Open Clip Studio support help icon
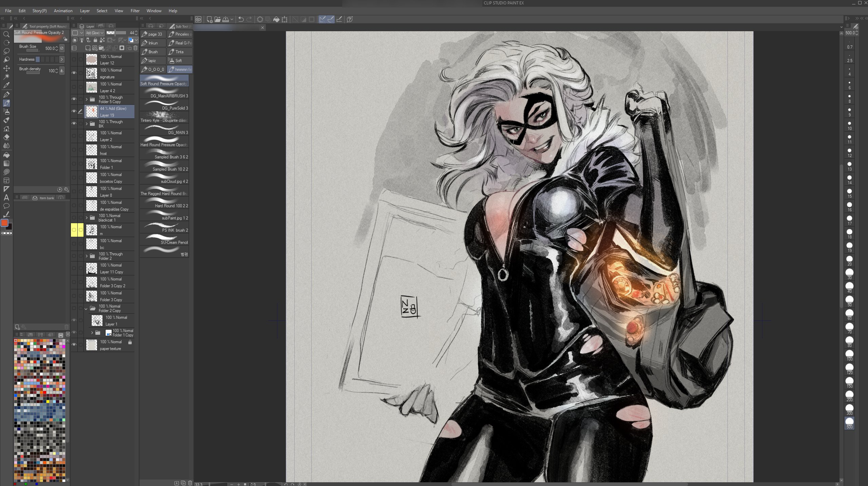The height and width of the screenshot is (486, 868). pyautogui.click(x=350, y=19)
